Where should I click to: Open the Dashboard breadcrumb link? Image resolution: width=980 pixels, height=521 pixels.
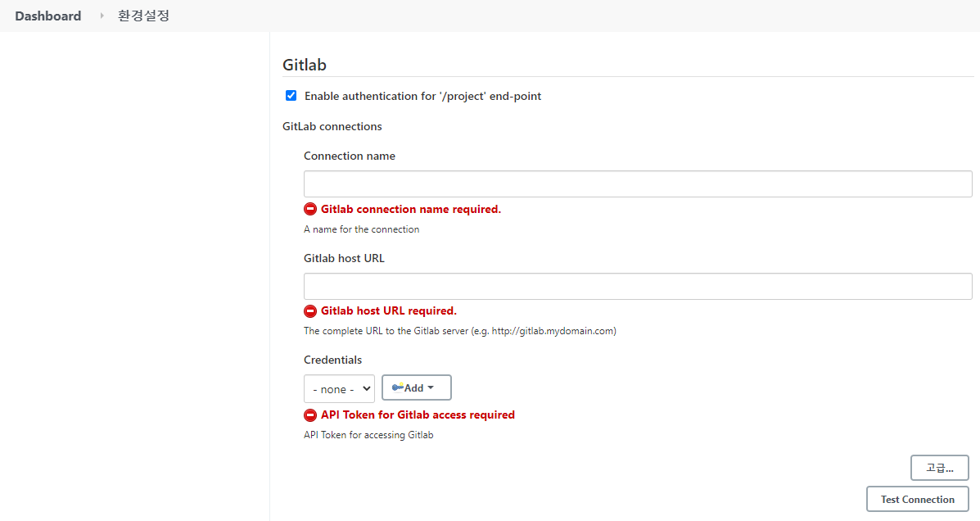tap(48, 16)
